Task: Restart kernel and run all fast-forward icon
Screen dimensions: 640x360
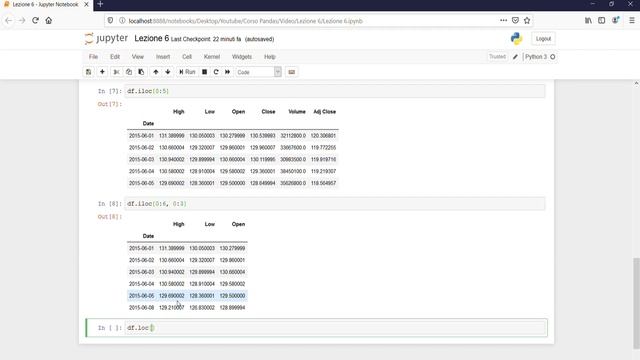Action: (x=227, y=72)
